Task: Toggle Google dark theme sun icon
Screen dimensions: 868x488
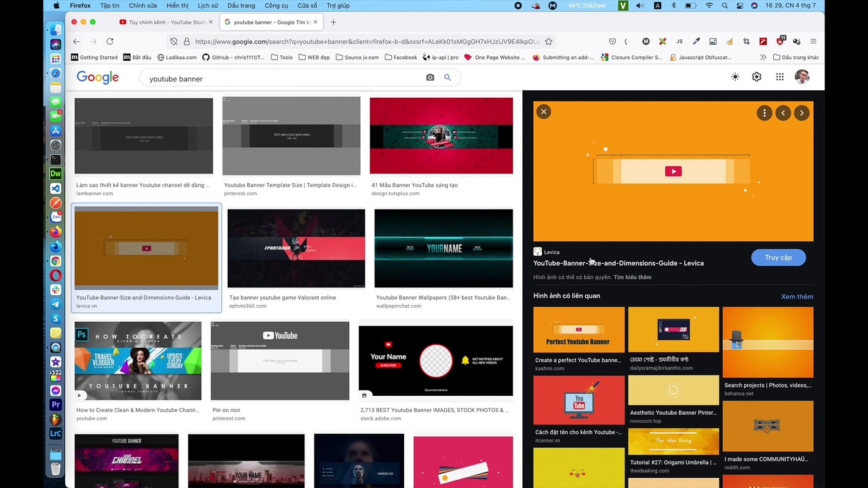Action: pos(735,77)
